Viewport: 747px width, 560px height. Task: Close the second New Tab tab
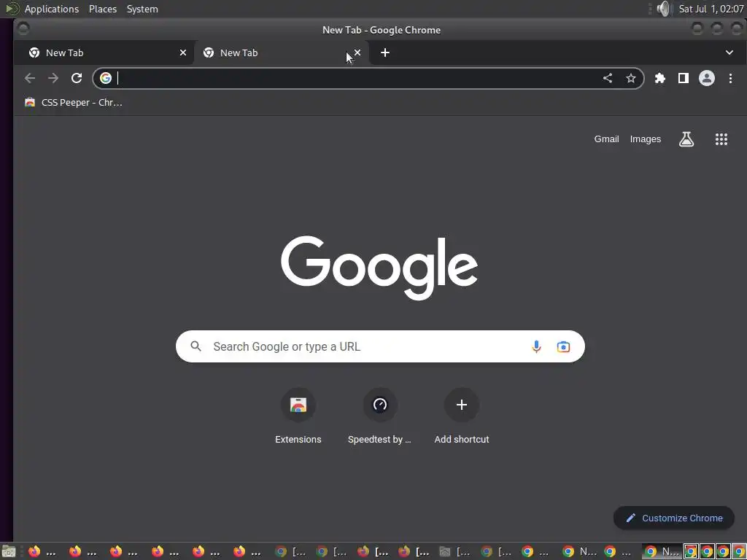click(x=357, y=52)
